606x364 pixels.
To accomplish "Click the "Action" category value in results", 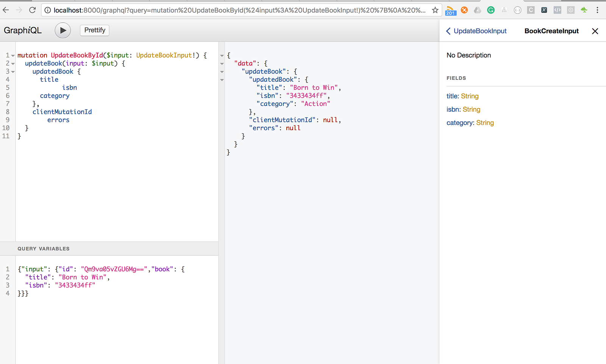I will click(315, 104).
